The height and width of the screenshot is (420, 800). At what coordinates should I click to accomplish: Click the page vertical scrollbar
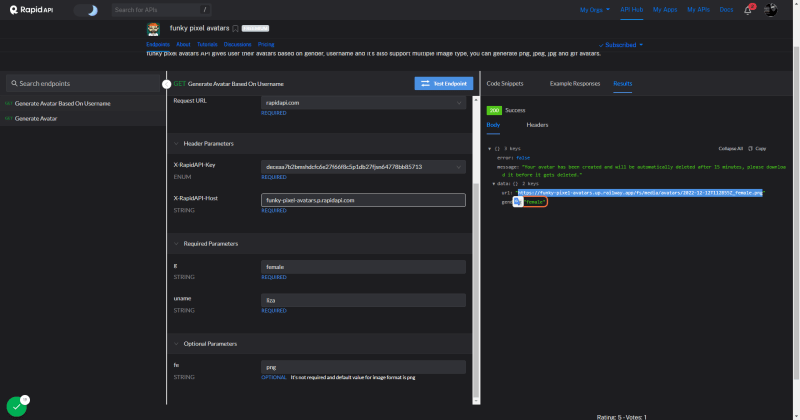pyautogui.click(x=796, y=212)
